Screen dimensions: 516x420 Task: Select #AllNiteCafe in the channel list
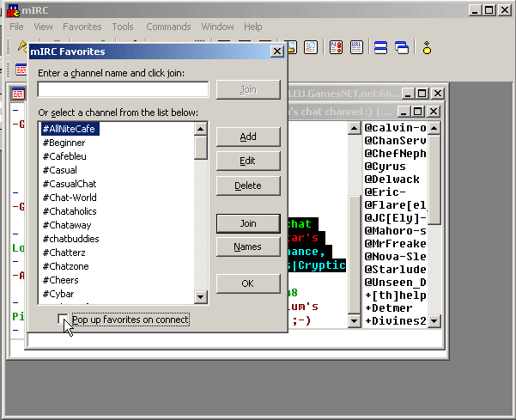click(x=70, y=129)
